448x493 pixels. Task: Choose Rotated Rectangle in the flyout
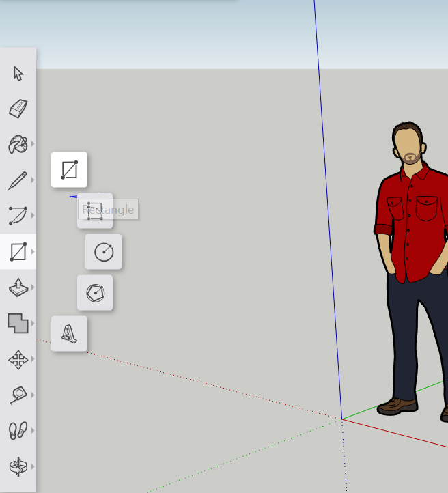(x=95, y=211)
